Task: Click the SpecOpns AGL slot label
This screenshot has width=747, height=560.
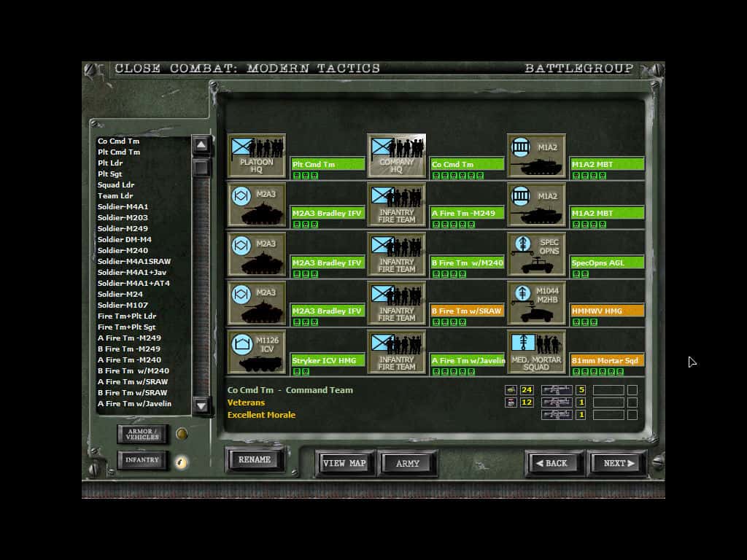Action: pyautogui.click(x=608, y=262)
